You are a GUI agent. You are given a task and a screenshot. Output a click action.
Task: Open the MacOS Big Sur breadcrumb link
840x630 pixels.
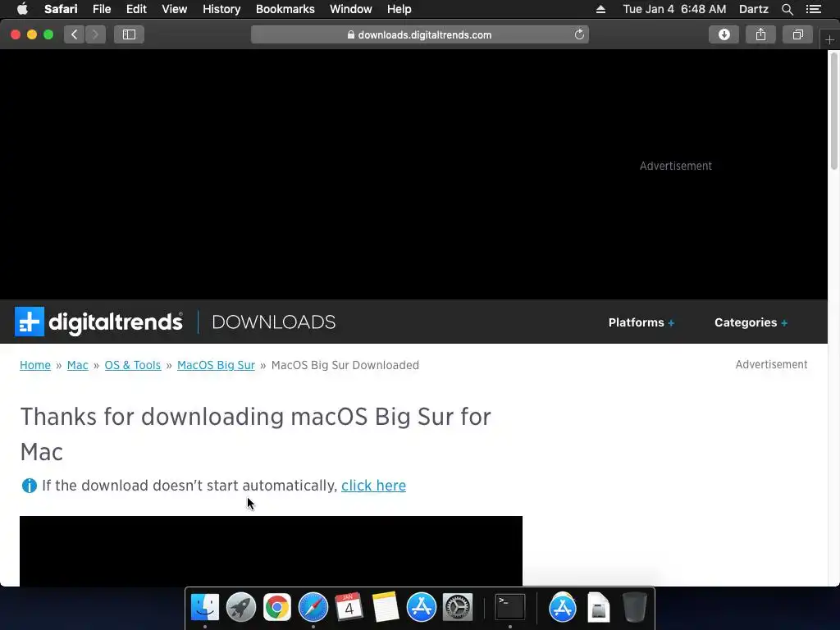pos(216,365)
